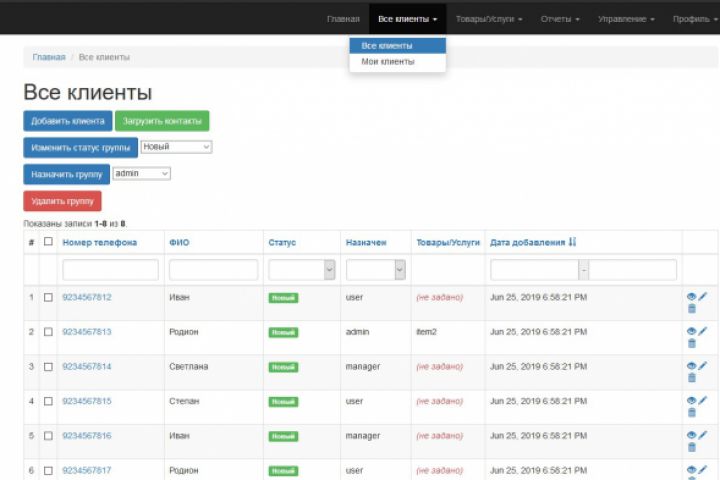Open the Главная breadcrumb link
Screen dimensions: 720x480
pos(49,57)
